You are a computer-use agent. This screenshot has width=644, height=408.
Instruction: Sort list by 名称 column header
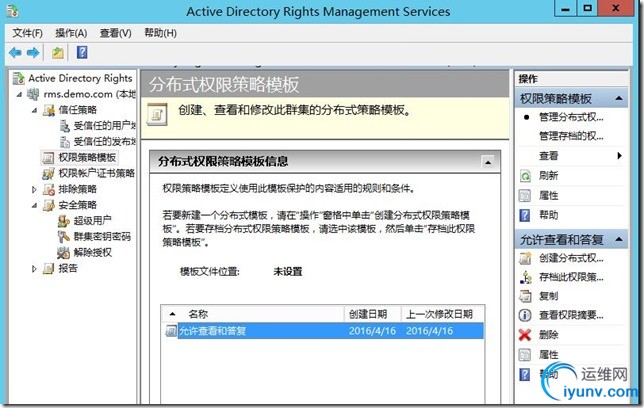252,314
